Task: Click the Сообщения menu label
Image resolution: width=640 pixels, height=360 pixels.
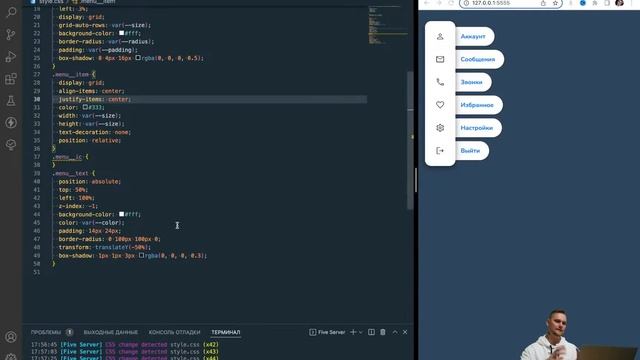Action: click(x=478, y=59)
